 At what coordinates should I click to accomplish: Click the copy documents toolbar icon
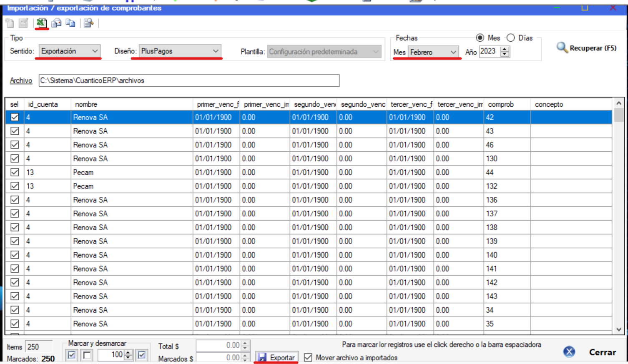point(71,23)
